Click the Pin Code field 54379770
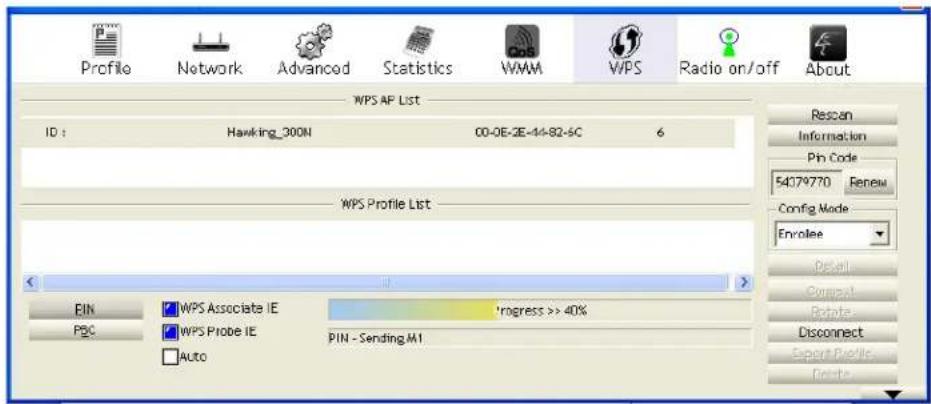931x404 pixels. pyautogui.click(x=808, y=183)
